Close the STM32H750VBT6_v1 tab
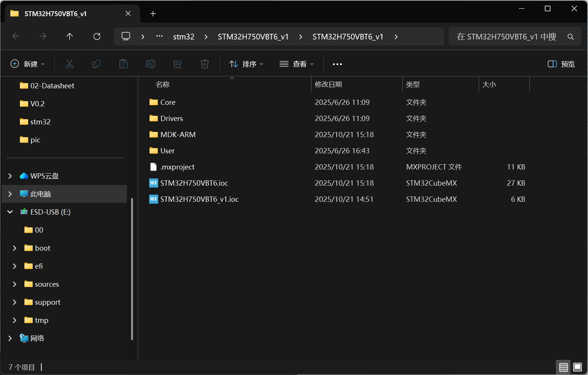This screenshot has height=375, width=588. click(128, 14)
